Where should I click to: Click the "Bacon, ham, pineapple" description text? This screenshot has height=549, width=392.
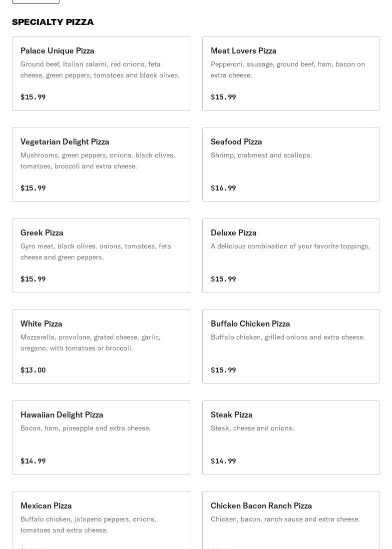(x=85, y=428)
